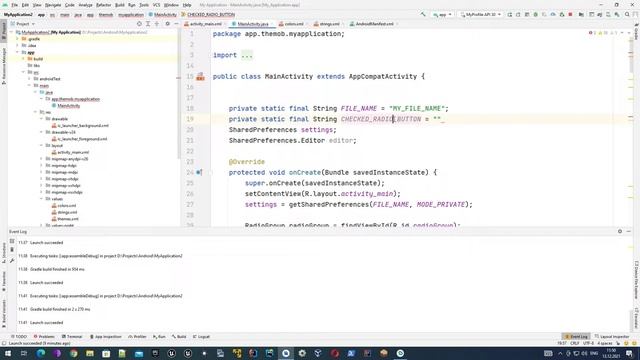
Task: Click the Task View taskbar icon
Action: (x=24, y=353)
